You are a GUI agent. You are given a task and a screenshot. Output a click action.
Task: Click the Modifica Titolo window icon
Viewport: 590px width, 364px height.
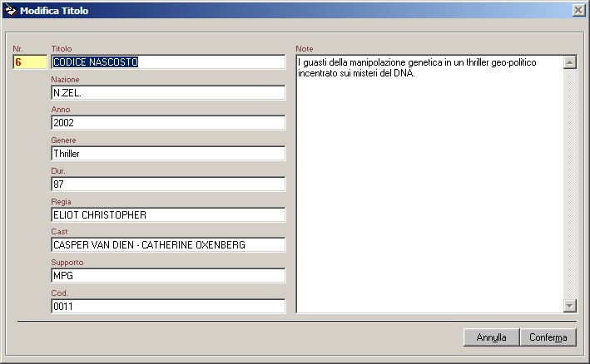pyautogui.click(x=10, y=10)
